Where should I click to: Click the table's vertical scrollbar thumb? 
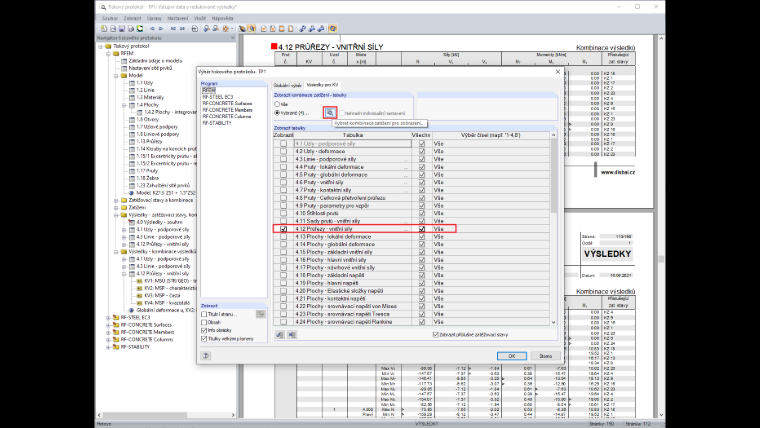point(553,175)
